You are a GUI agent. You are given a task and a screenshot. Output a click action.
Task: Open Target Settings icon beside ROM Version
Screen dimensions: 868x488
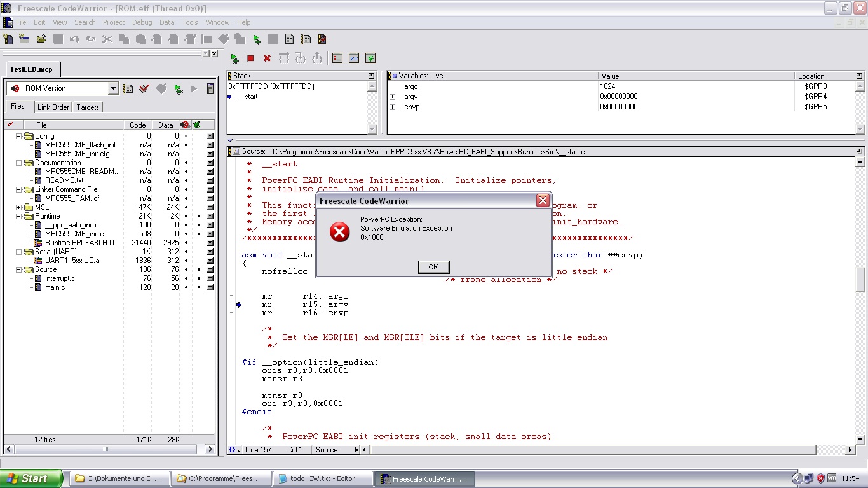pyautogui.click(x=128, y=88)
